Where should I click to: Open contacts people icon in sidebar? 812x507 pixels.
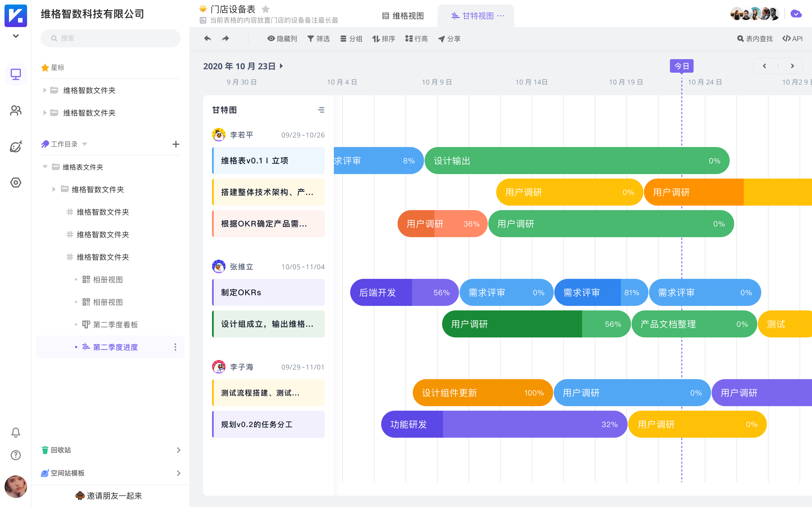[16, 110]
